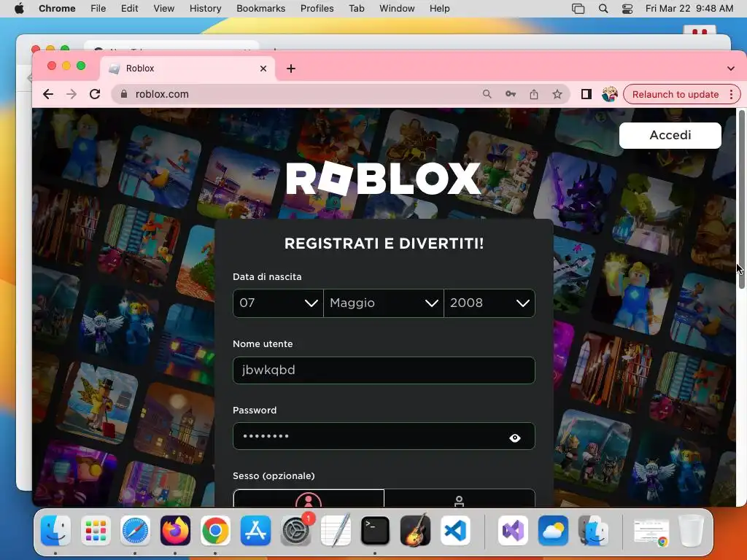The image size is (747, 560).
Task: Launch Firefox from the dock
Action: [x=175, y=531]
